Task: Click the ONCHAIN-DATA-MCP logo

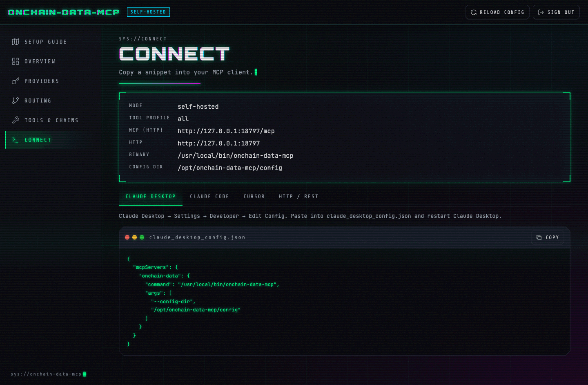Action: [x=64, y=12]
